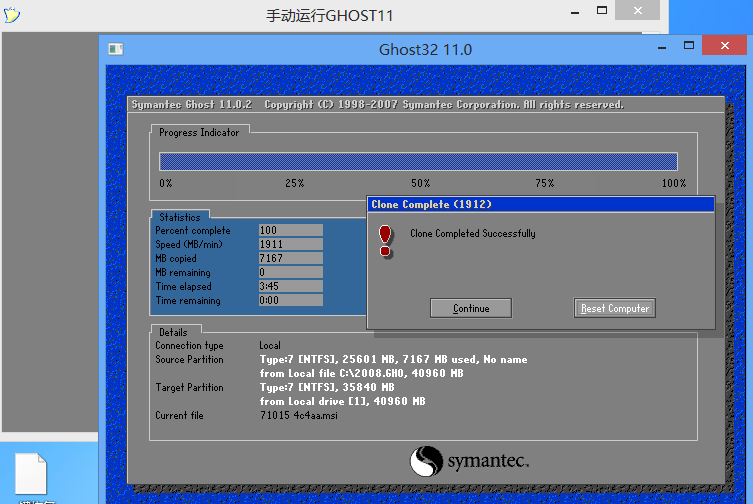Click the desktop file icon behind the windows
The height and width of the screenshot is (504, 753).
[31, 474]
